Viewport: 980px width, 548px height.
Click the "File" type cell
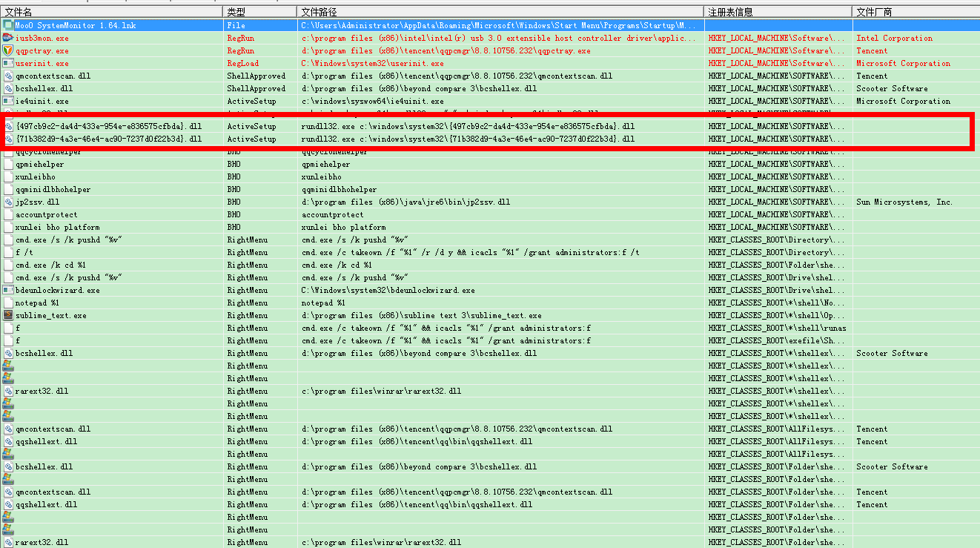236,25
